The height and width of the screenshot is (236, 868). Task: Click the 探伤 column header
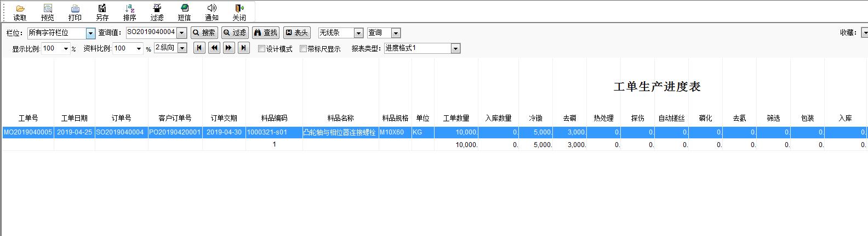coord(638,118)
